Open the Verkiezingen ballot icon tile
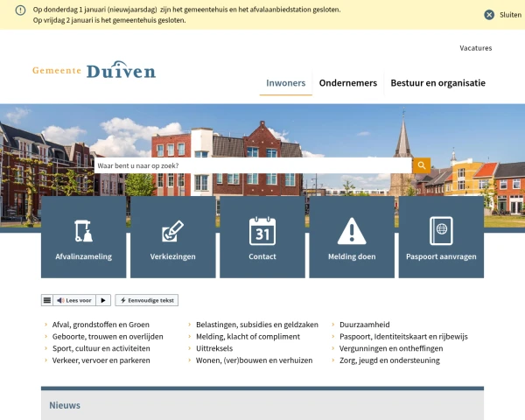 point(172,231)
